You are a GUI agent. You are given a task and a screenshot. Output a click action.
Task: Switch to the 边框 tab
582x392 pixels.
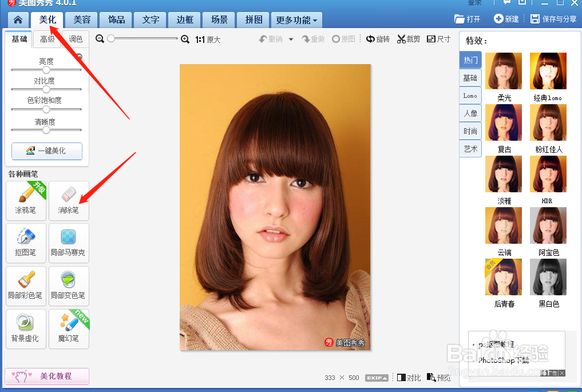(x=185, y=19)
